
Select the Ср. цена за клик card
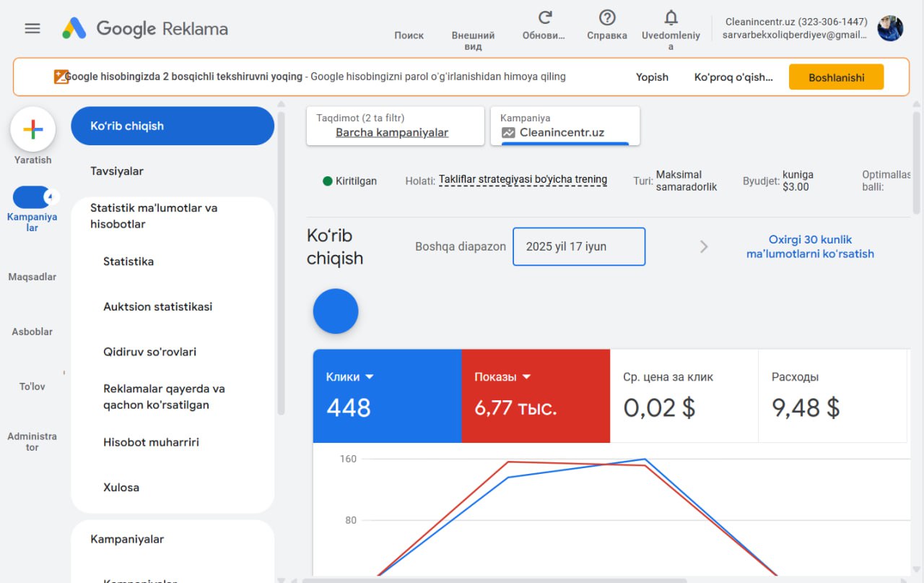click(x=684, y=396)
